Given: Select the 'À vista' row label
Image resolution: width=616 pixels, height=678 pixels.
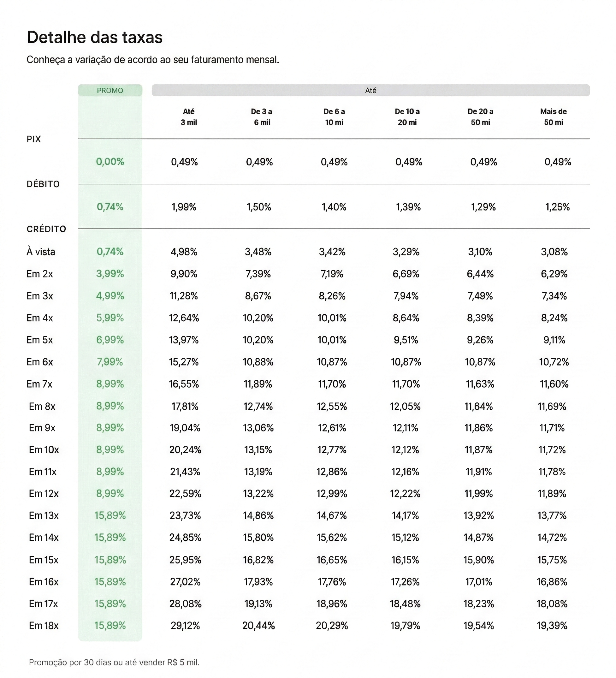Looking at the screenshot, I should [x=41, y=252].
